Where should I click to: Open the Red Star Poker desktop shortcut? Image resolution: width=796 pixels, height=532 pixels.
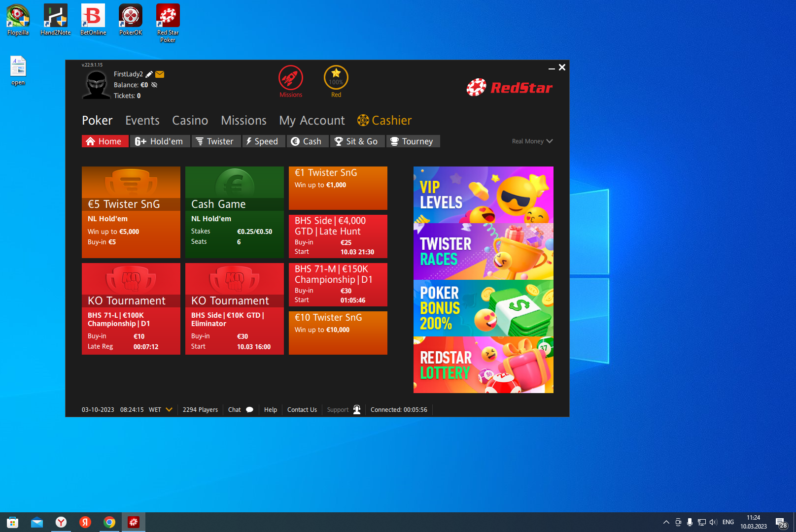click(x=168, y=23)
